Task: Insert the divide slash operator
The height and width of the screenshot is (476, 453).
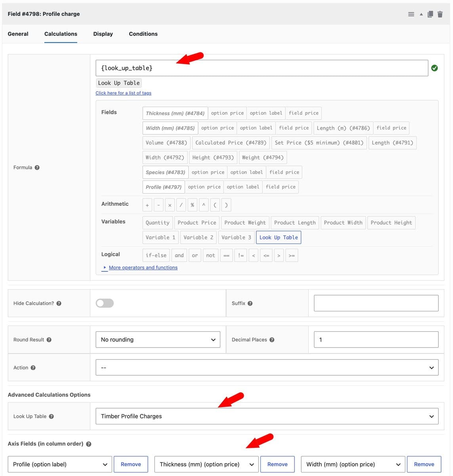Action: click(x=181, y=205)
